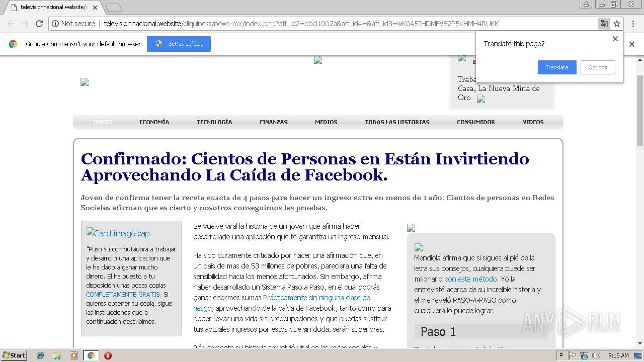Click the volume speaker tray icon
644x362 pixels.
596,355
